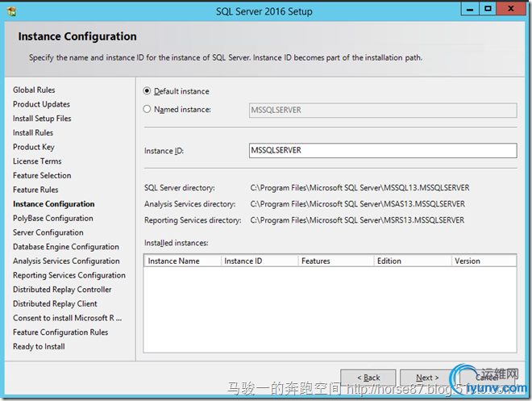Go to the Product Key step

[34, 147]
